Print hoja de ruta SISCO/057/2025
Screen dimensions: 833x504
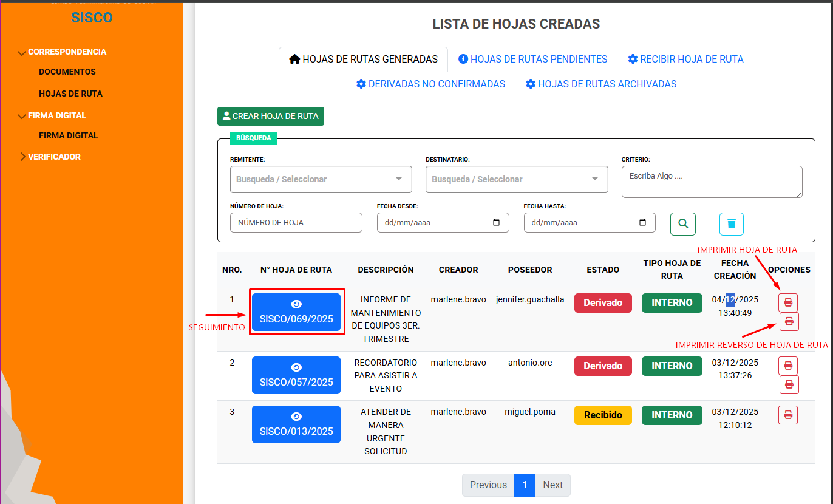[788, 366]
